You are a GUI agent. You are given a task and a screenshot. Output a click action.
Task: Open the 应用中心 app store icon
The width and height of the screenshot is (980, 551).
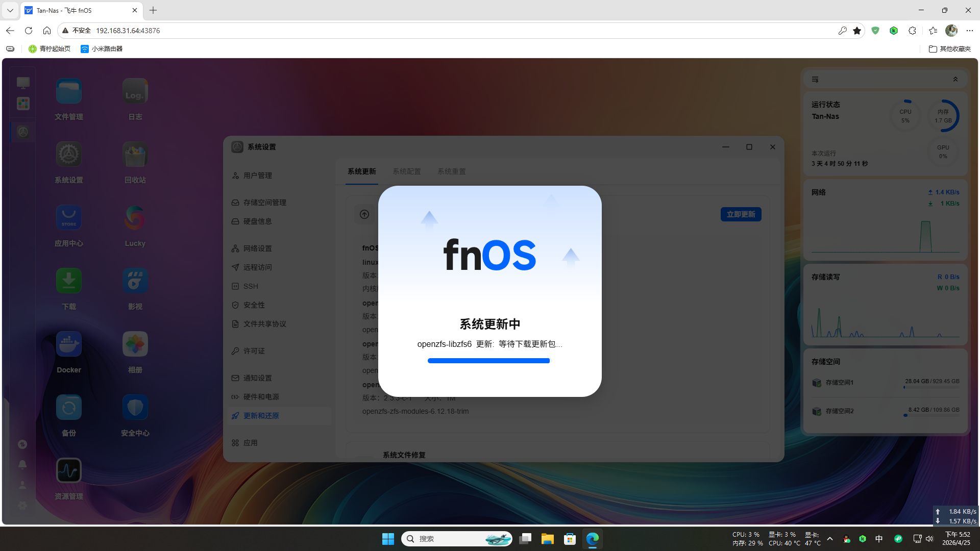[x=69, y=218]
